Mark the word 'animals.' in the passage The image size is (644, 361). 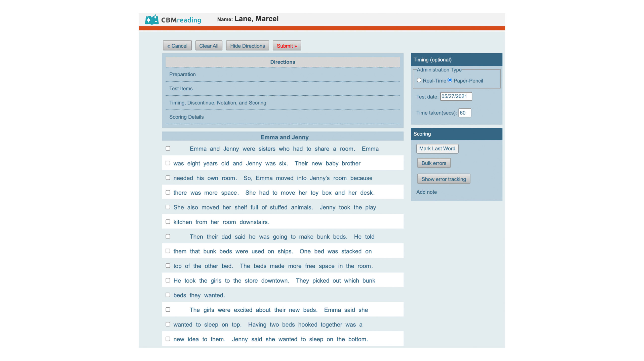[302, 207]
